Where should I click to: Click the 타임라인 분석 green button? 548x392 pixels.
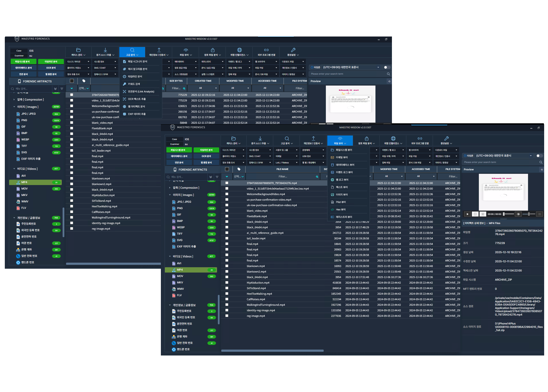pos(206,150)
